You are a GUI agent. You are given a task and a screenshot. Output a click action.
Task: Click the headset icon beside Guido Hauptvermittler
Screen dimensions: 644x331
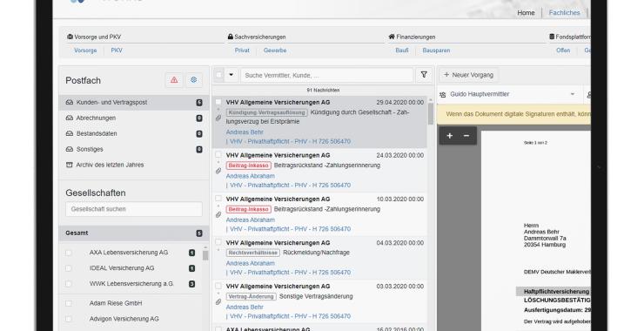coord(443,95)
